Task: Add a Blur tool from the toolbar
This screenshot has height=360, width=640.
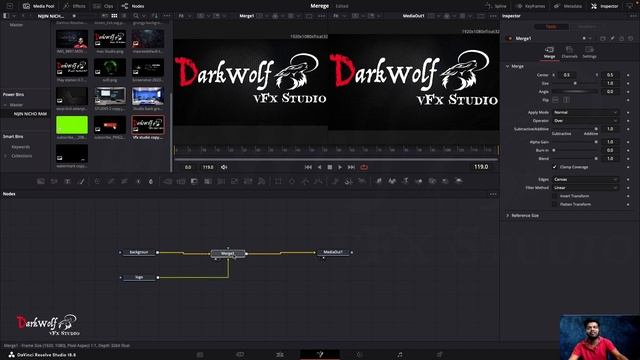Action: pos(151,181)
